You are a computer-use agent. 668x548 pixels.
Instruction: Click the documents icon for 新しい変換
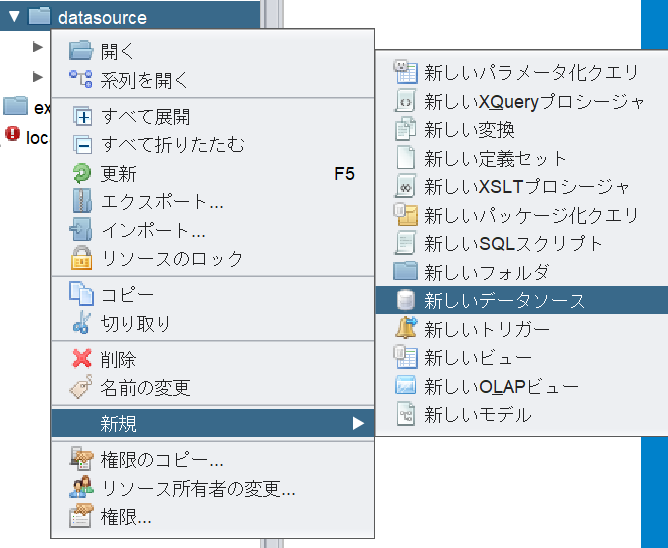pos(405,129)
